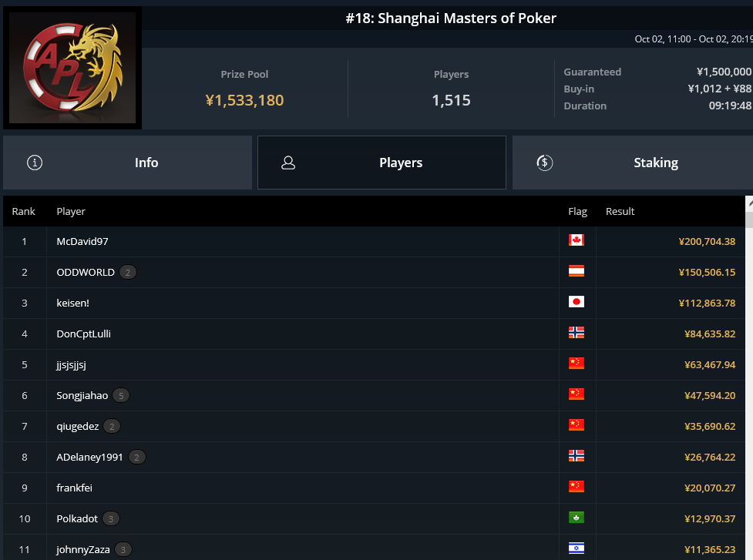Switch to the Players tab
The height and width of the screenshot is (560, 753).
coord(382,163)
